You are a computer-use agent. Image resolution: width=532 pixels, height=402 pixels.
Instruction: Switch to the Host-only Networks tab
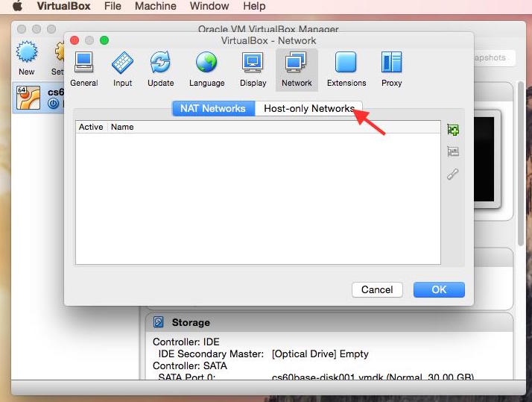coord(309,109)
